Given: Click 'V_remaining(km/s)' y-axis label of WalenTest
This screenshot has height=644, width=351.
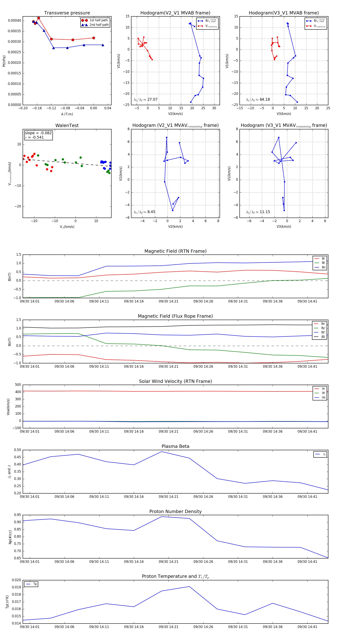Looking at the screenshot, I should [10, 173].
